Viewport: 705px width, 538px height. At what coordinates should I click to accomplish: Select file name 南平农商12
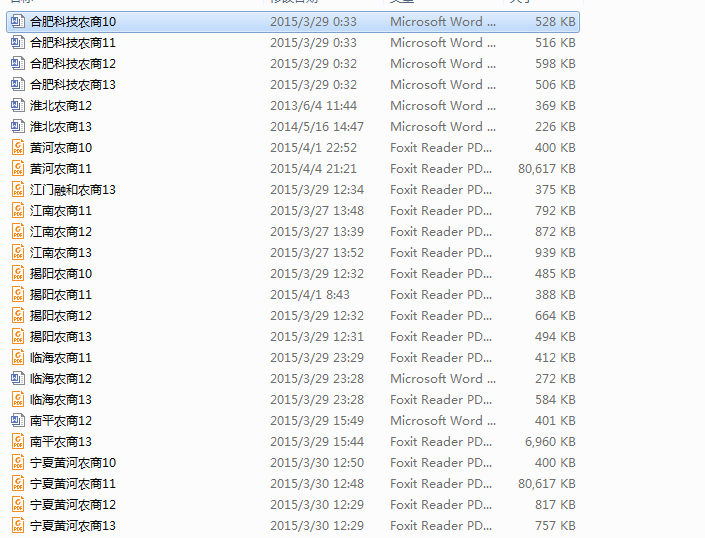pyautogui.click(x=61, y=421)
